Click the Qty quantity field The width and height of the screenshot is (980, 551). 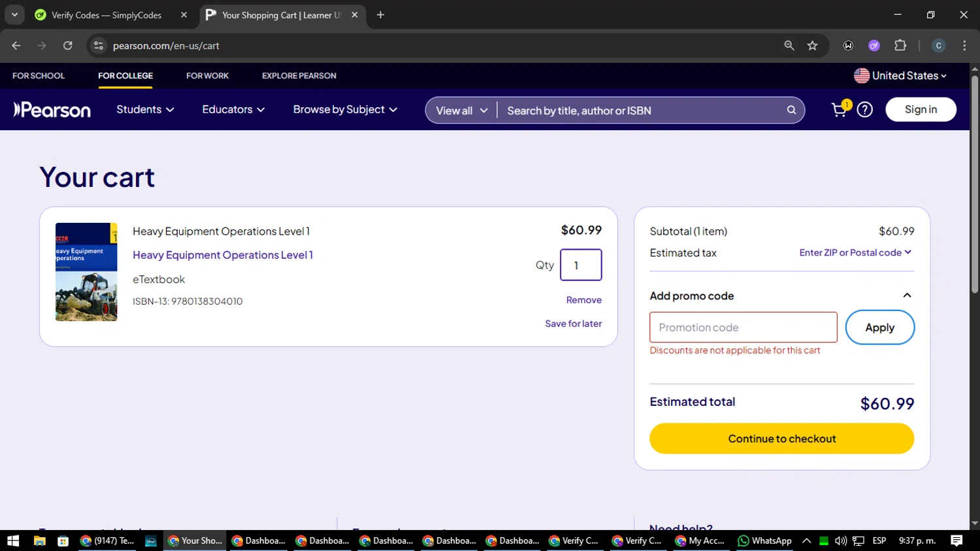[580, 265]
